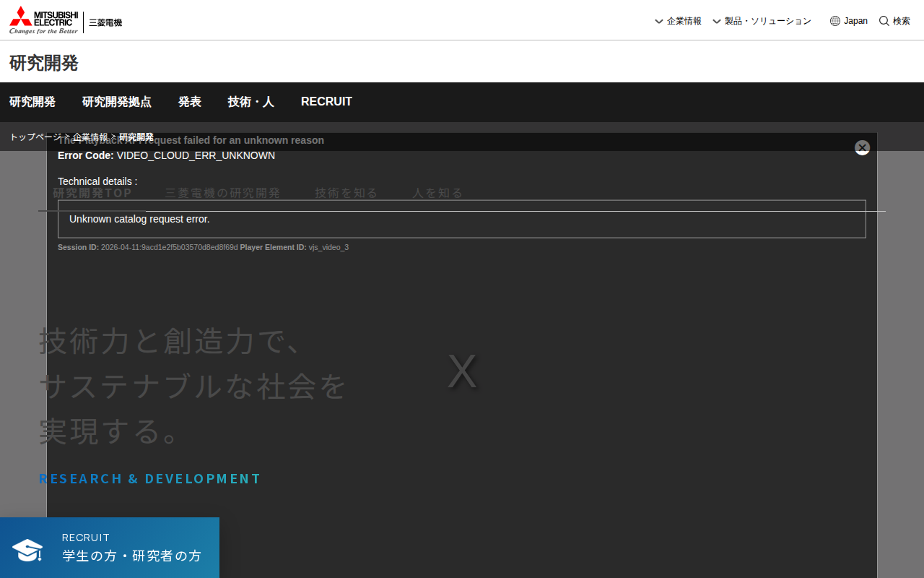The height and width of the screenshot is (578, 924).
Task: Switch to the 研究開発TOP tab
Action: (x=92, y=193)
